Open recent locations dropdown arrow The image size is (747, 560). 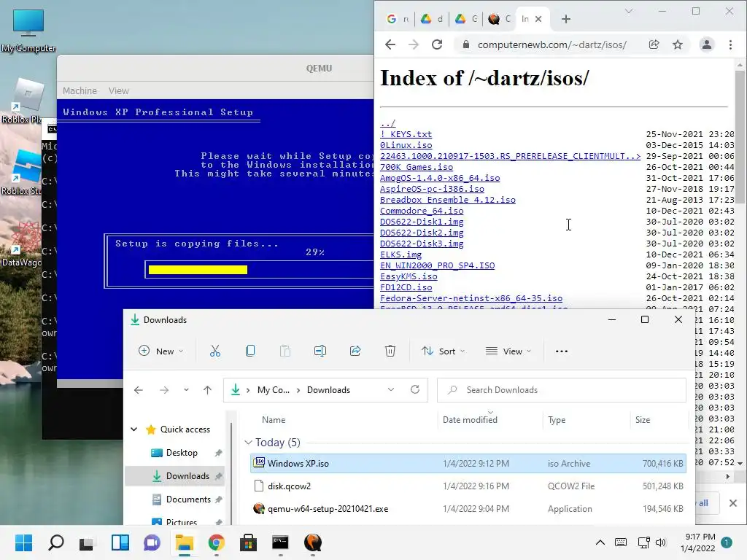click(x=186, y=390)
